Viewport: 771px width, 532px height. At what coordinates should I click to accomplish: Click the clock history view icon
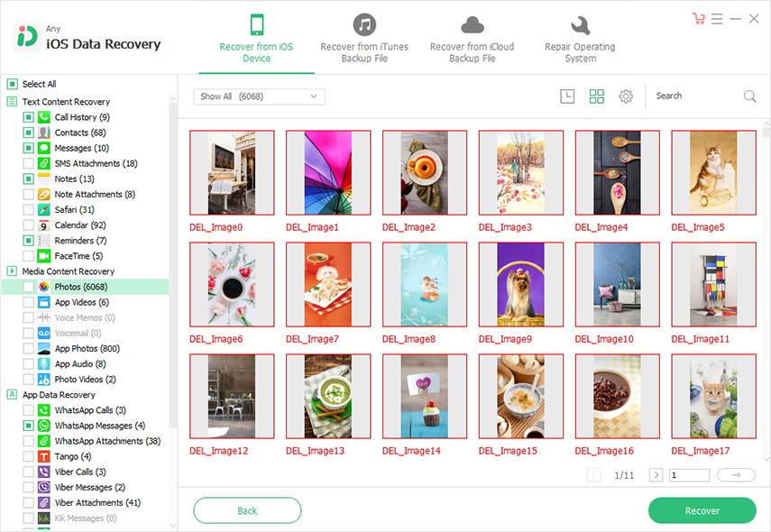[x=567, y=96]
